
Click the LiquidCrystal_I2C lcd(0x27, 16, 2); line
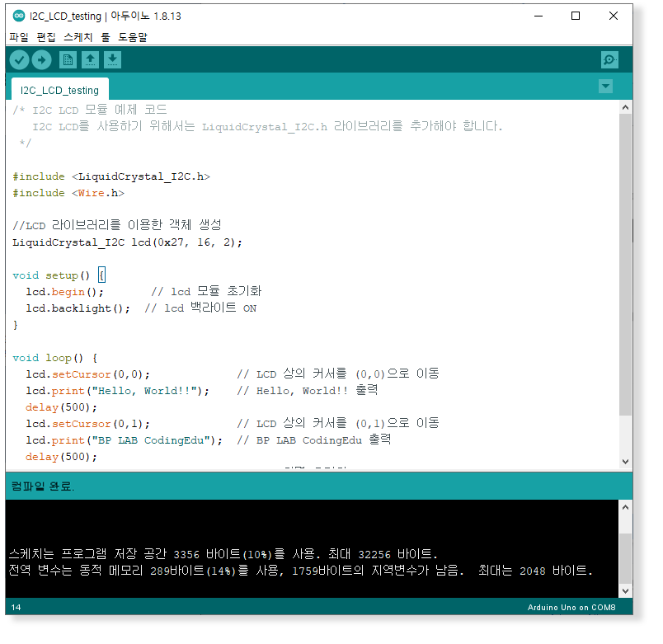pyautogui.click(x=127, y=242)
